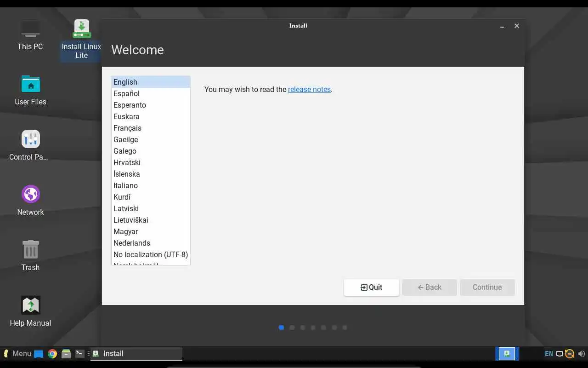Open the file manager from the taskbar
Viewport: 588px width, 368px height.
(x=66, y=354)
